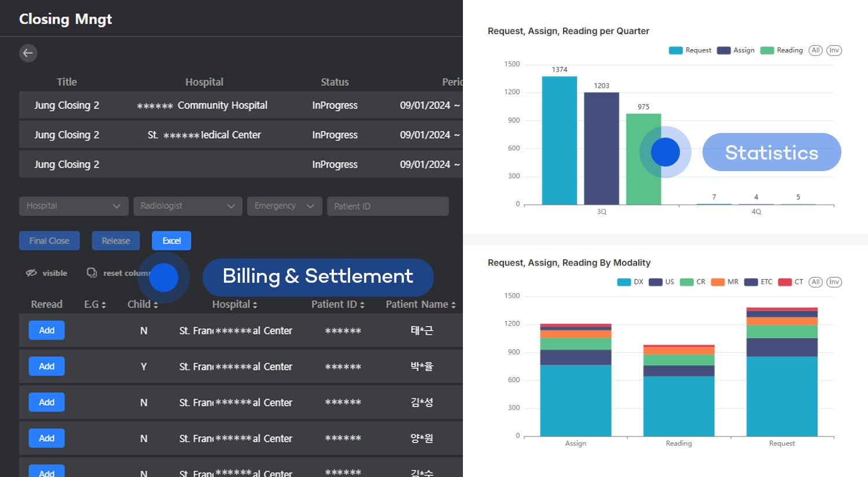Click the visible eye-slash icon
This screenshot has width=868, height=477.
tap(31, 273)
